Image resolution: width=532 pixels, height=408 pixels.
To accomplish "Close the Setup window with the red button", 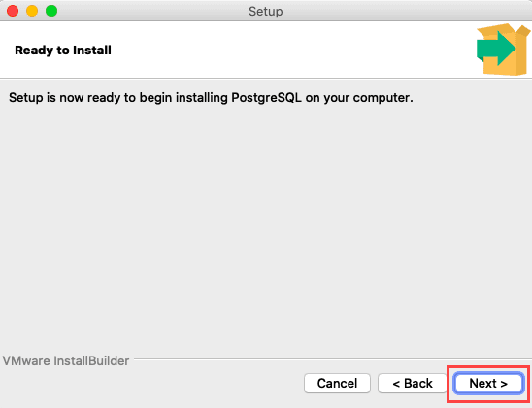I will click(x=13, y=11).
